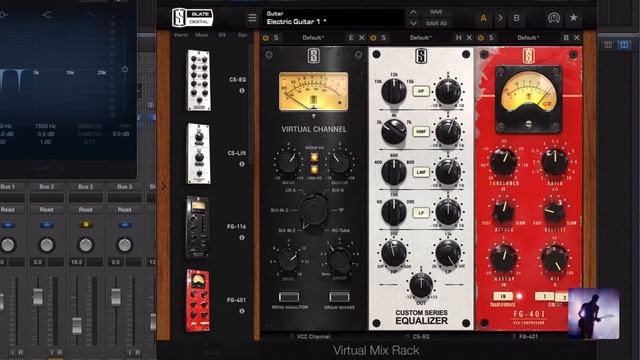
Task: Click the grey grid view icon top right
Action: pos(608,45)
